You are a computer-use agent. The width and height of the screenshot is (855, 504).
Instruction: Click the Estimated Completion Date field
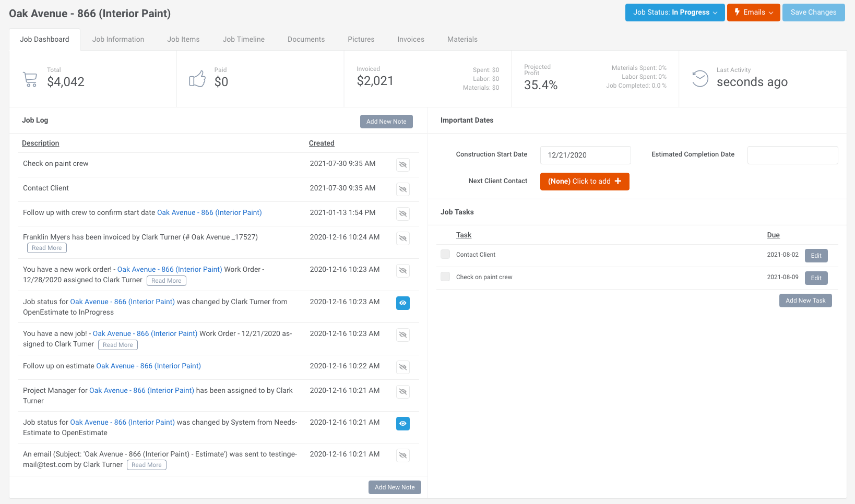pos(792,155)
